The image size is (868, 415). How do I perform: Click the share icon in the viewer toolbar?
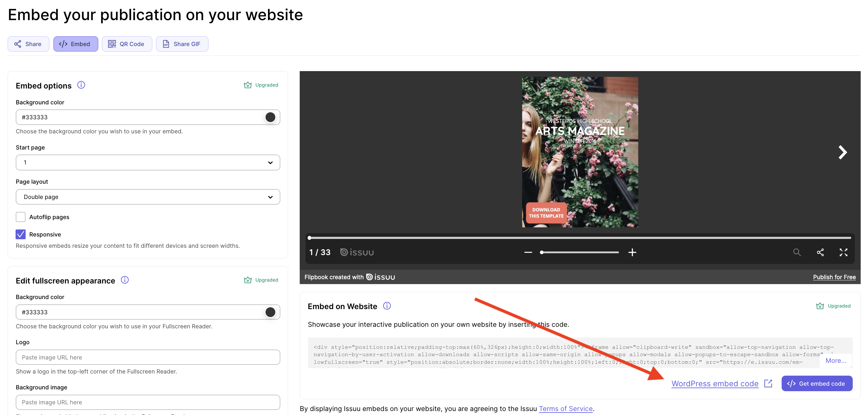click(x=820, y=252)
